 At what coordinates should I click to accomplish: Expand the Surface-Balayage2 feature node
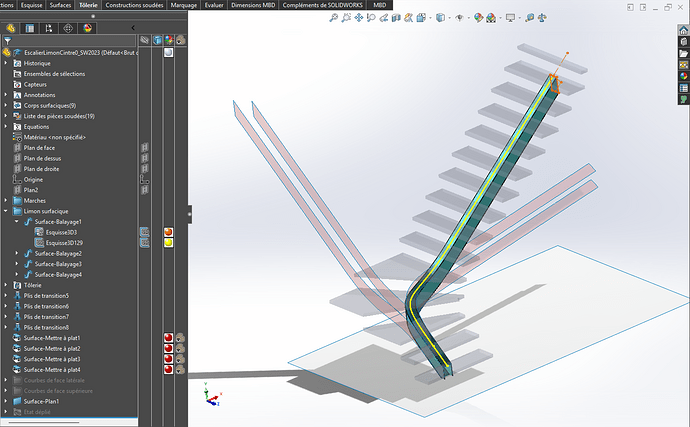(17, 253)
